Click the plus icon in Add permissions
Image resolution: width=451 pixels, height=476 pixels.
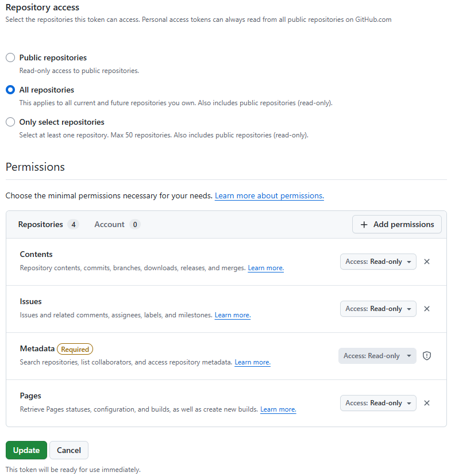coord(364,225)
